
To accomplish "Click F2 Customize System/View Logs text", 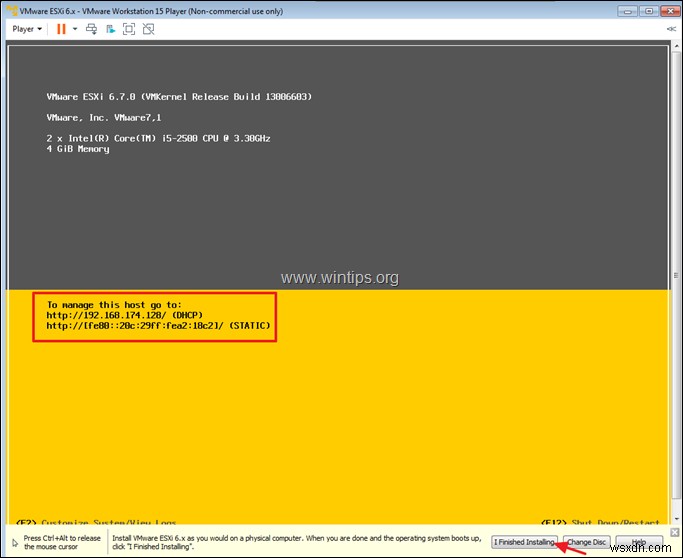I will (x=96, y=522).
